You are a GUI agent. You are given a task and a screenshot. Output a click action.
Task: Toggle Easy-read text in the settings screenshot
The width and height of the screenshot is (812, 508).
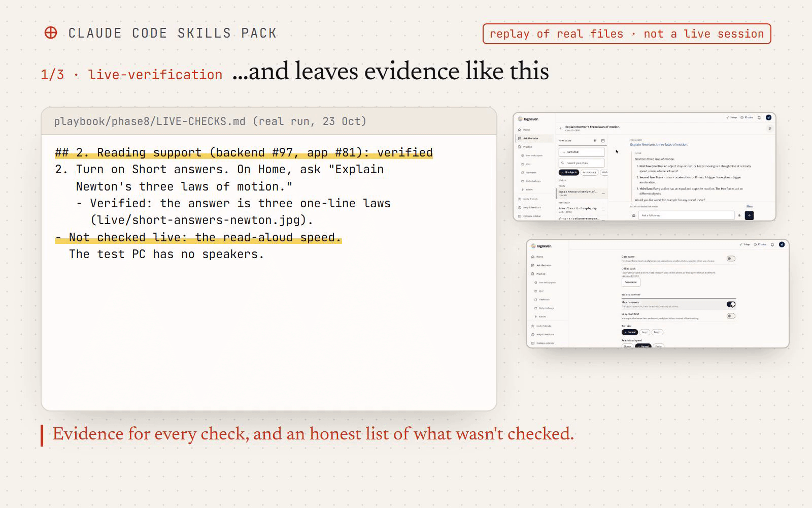(731, 316)
